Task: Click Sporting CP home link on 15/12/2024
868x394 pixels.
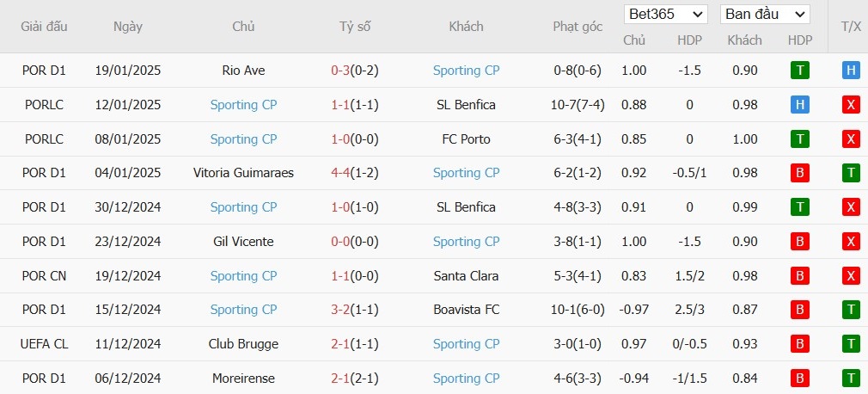Action: click(x=243, y=310)
